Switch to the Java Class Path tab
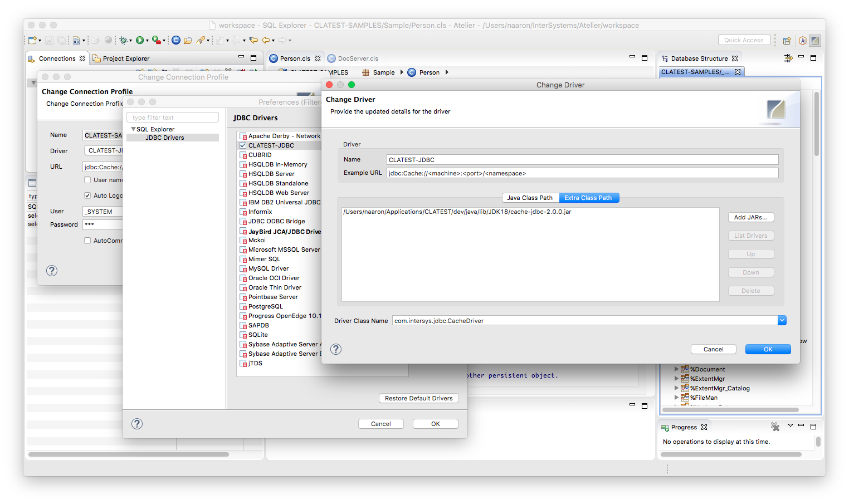This screenshot has width=849, height=504. click(530, 198)
